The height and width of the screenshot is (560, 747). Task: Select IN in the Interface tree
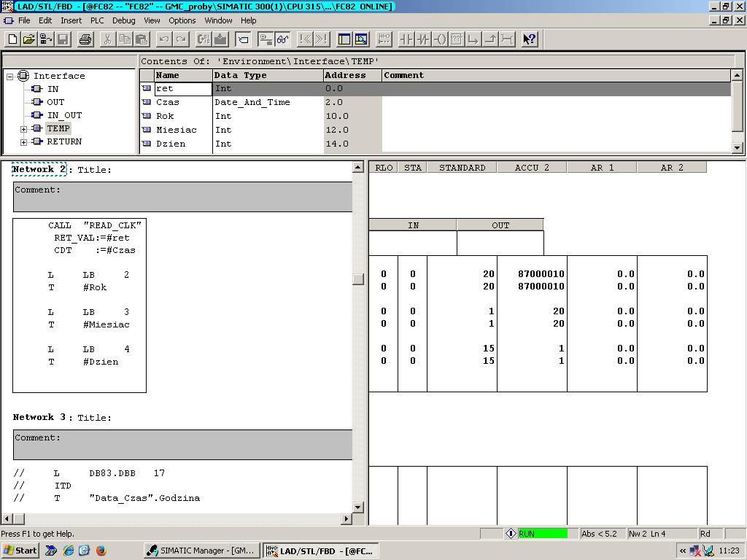(53, 89)
